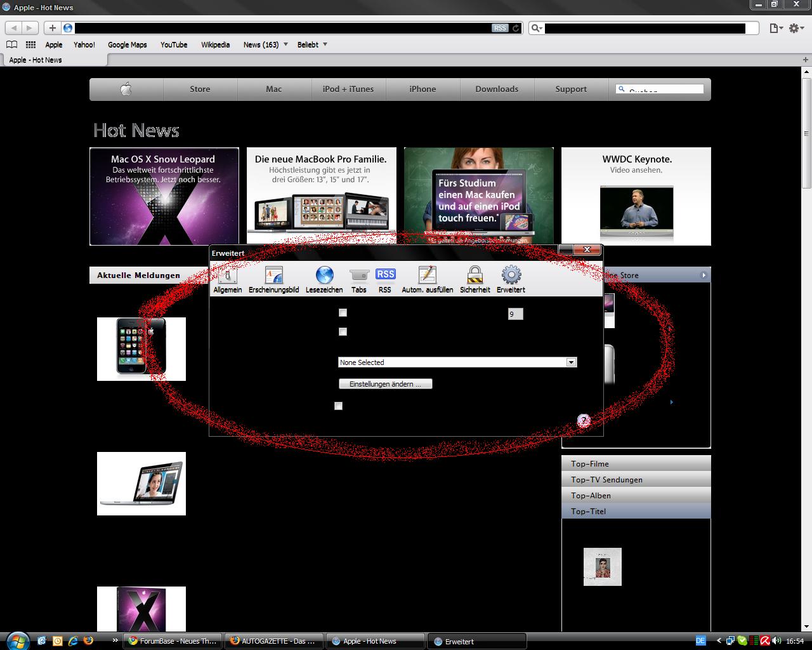Click the DE language indicator in taskbar
The height and width of the screenshot is (650, 812).
click(x=701, y=641)
